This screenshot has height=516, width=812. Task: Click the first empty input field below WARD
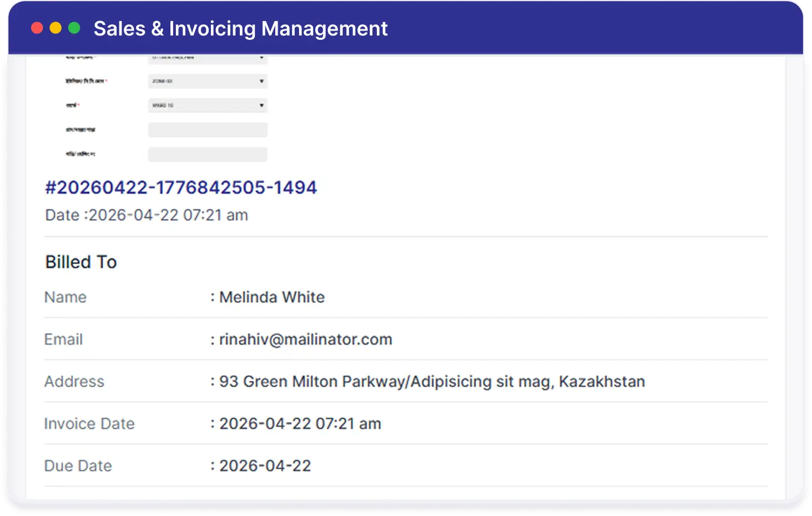pos(208,130)
